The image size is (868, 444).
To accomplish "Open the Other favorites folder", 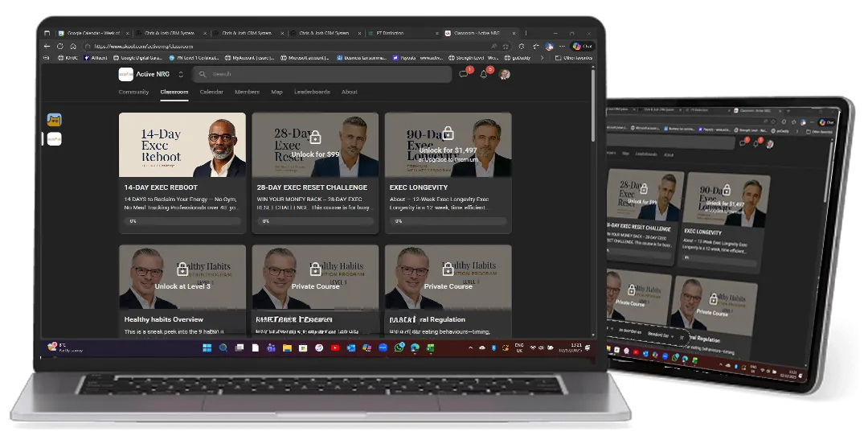I will coord(574,58).
